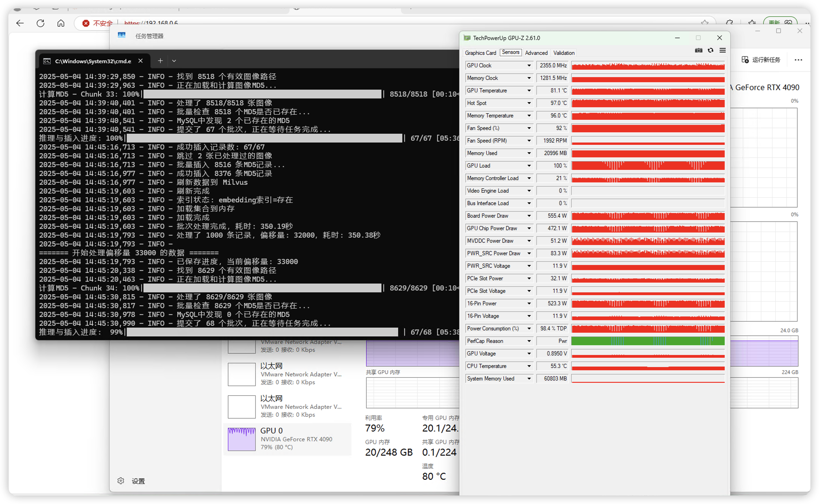The image size is (819, 504).
Task: Click Memory Controller Load graph
Action: [648, 178]
